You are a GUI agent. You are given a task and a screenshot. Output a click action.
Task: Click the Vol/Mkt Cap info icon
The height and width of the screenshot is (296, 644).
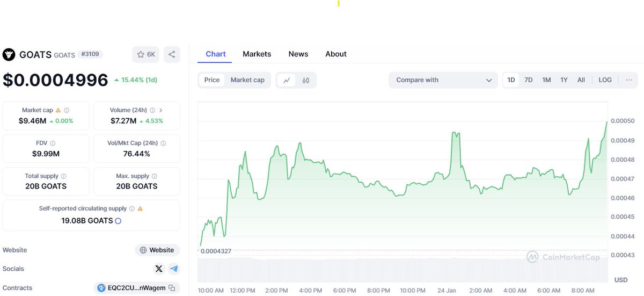click(163, 143)
